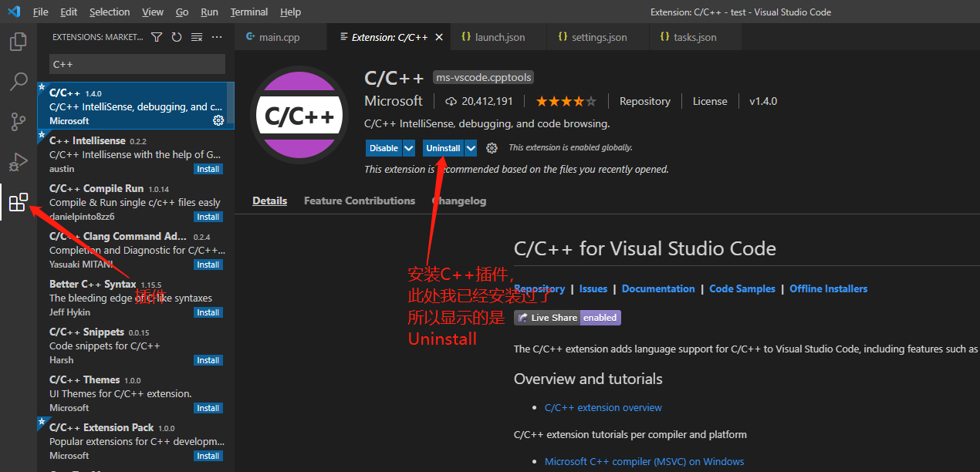Screen dimensions: 980x472
Task: Install the C/C++ Extension Pack
Action: 208,456
